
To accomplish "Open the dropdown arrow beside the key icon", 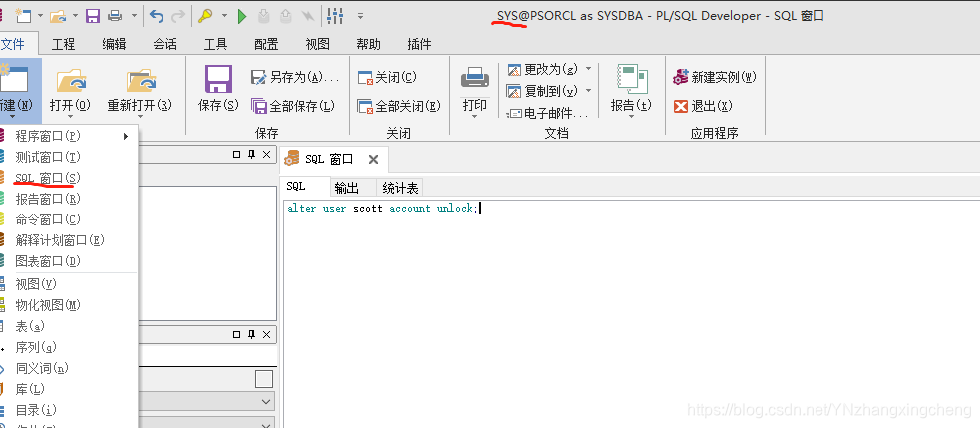I will coord(223,16).
